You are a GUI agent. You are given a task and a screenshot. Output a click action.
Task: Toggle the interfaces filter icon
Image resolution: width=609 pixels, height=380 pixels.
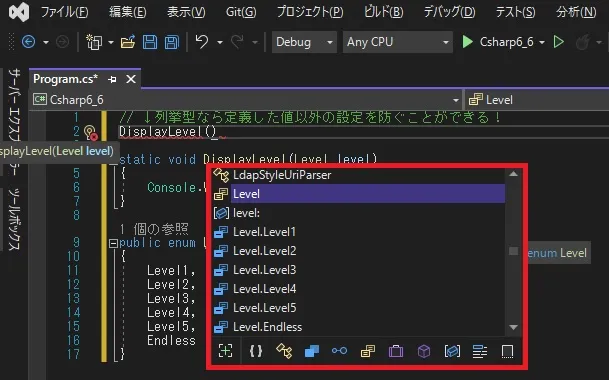click(x=339, y=351)
